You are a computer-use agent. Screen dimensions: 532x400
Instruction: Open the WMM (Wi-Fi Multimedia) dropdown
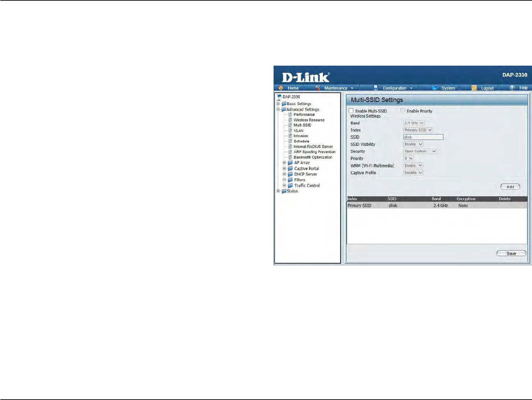(x=413, y=165)
